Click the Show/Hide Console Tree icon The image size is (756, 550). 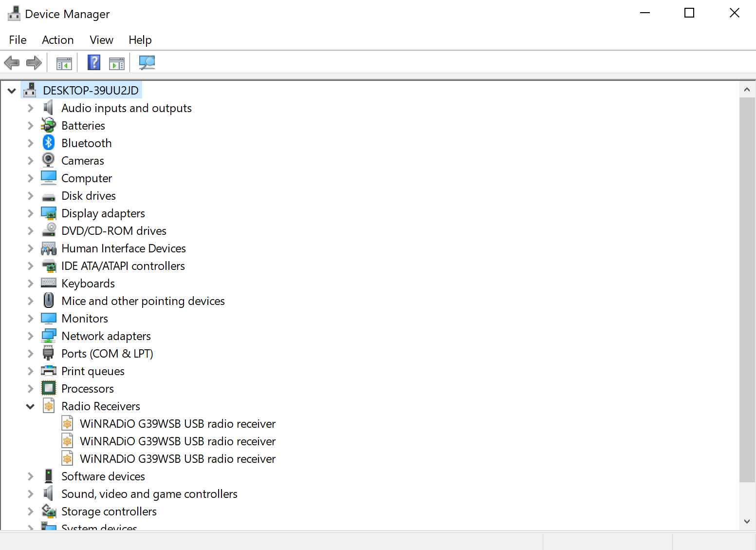(64, 63)
